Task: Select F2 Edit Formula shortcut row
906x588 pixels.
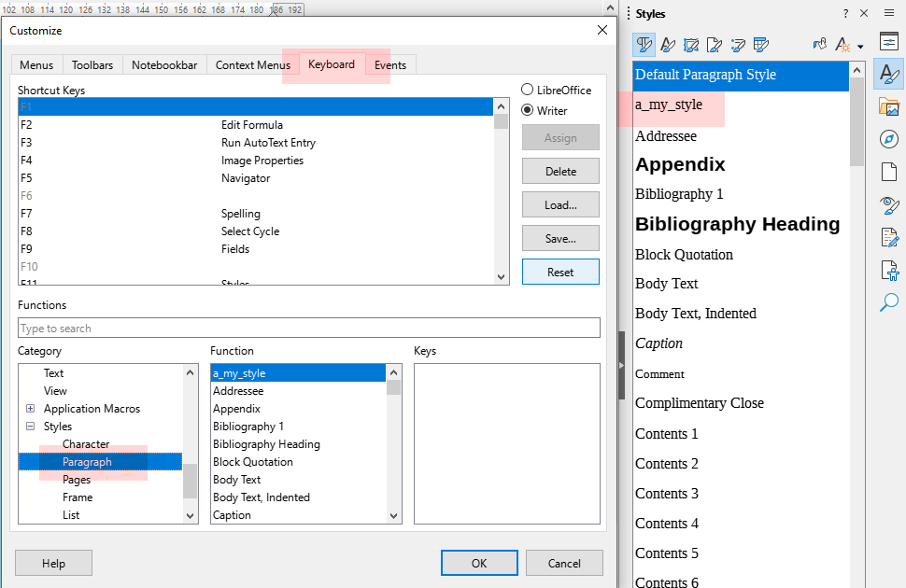Action: pos(255,125)
